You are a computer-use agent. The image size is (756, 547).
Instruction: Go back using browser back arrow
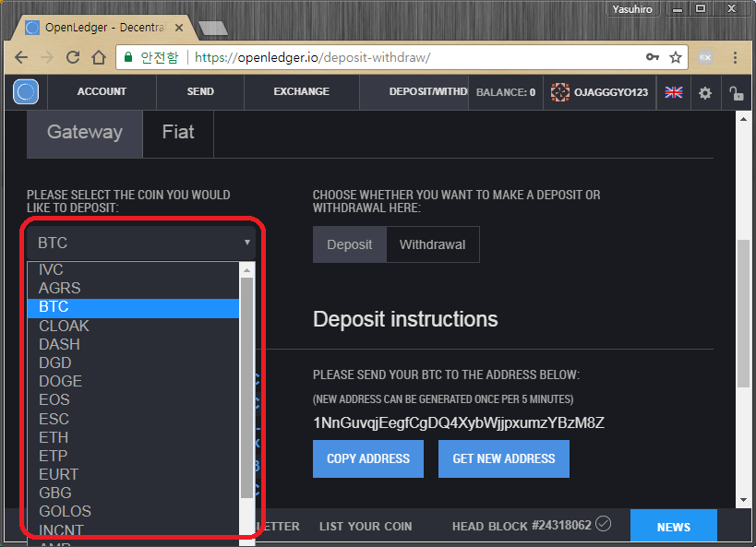tap(21, 57)
